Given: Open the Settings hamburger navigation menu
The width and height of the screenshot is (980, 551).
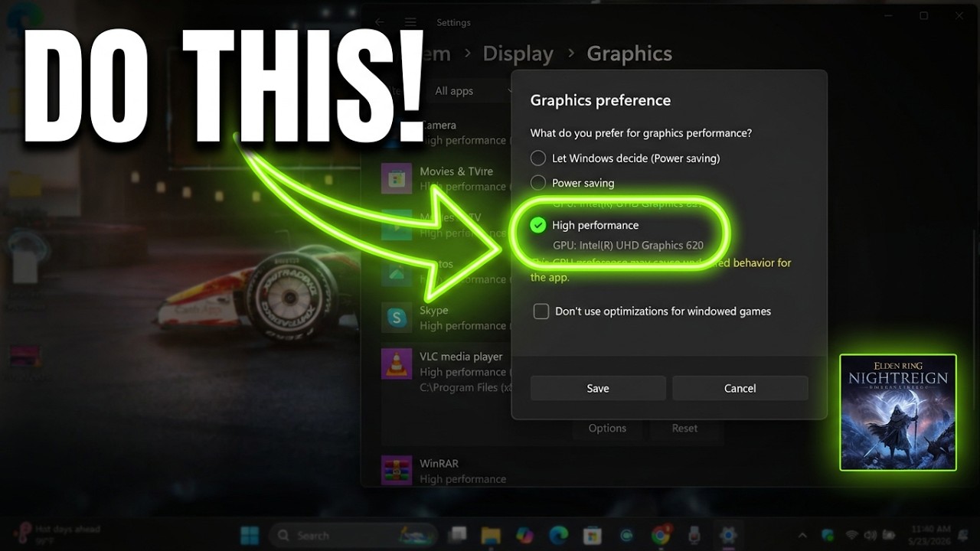Looking at the screenshot, I should (410, 23).
